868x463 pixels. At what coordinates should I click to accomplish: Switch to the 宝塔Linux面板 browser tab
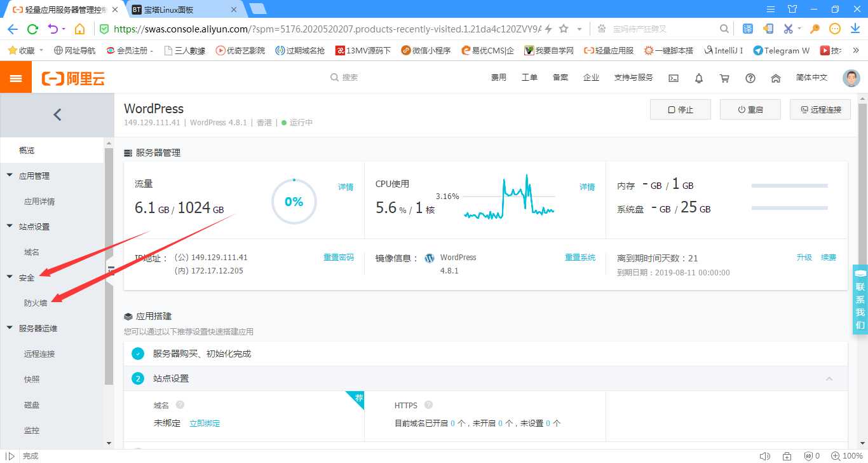(x=184, y=10)
